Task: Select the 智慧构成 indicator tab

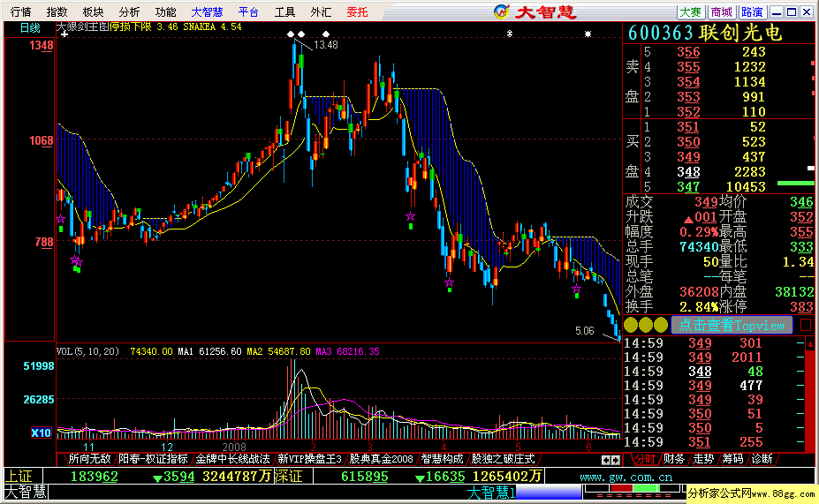Action: pyautogui.click(x=443, y=459)
